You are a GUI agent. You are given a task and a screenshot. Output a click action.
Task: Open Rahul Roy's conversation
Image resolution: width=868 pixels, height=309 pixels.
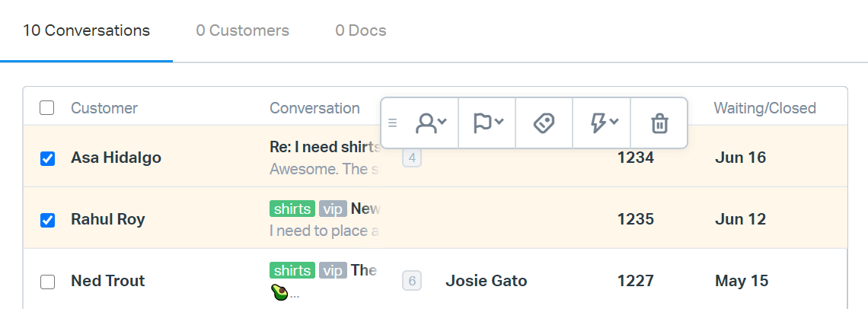point(365,209)
